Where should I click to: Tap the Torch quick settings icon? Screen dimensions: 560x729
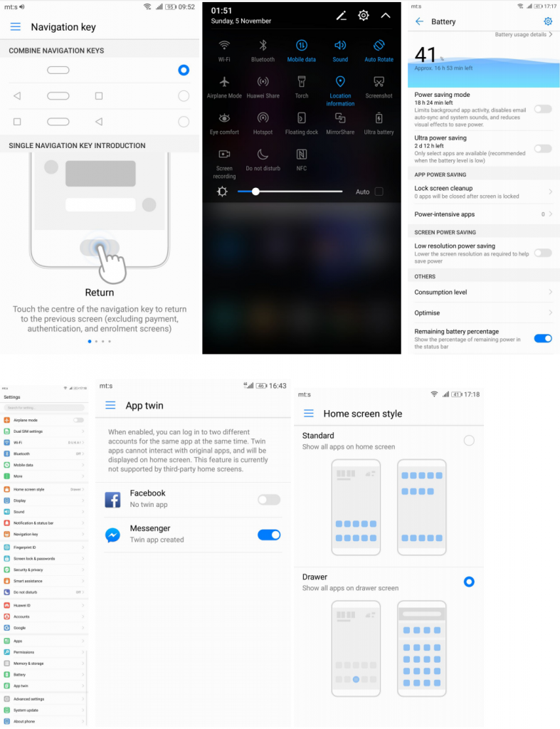(302, 80)
